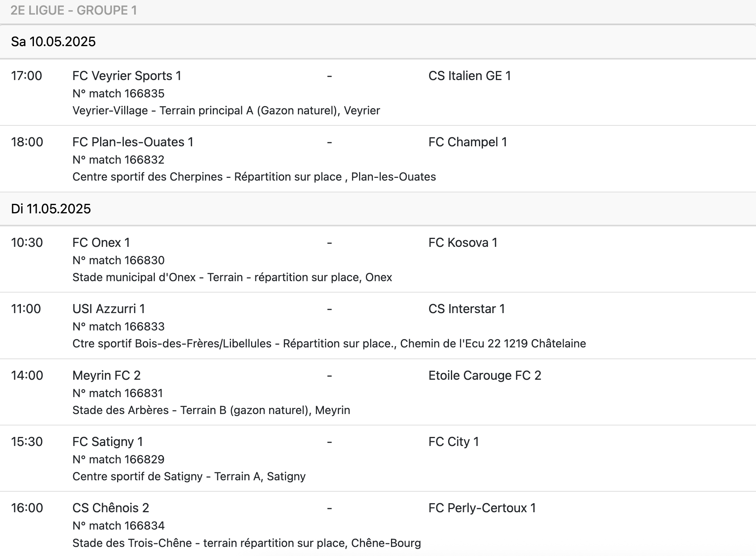Open the CS Italien GE 1 team
This screenshot has height=556, width=756.
469,76
